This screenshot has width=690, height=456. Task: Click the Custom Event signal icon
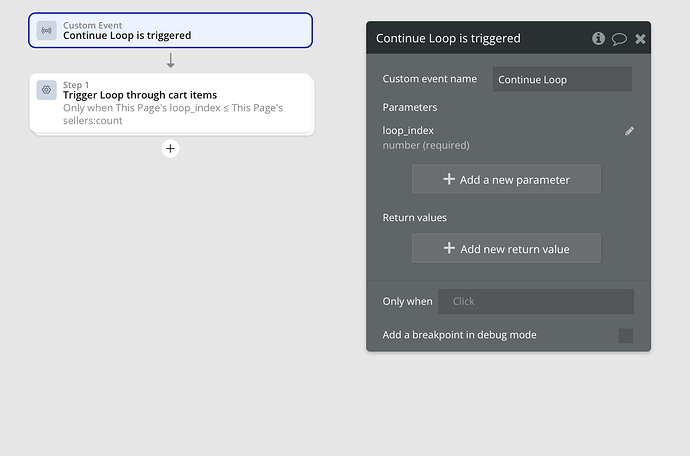pos(46,31)
